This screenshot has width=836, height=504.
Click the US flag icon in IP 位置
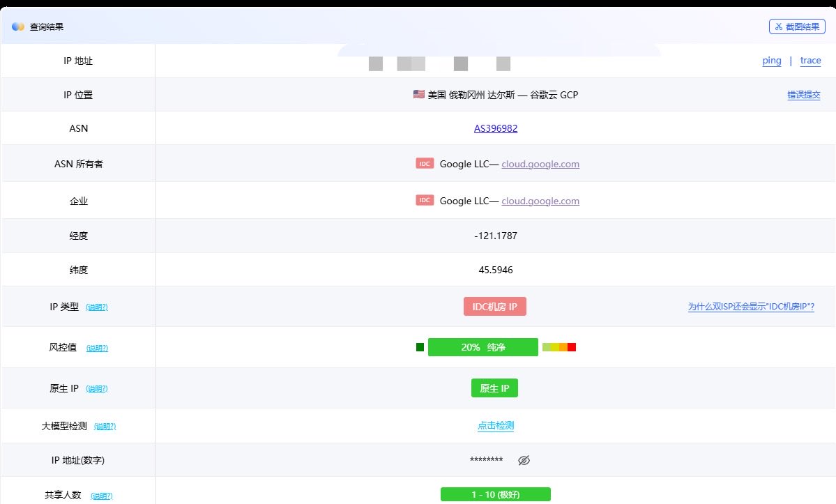(418, 94)
